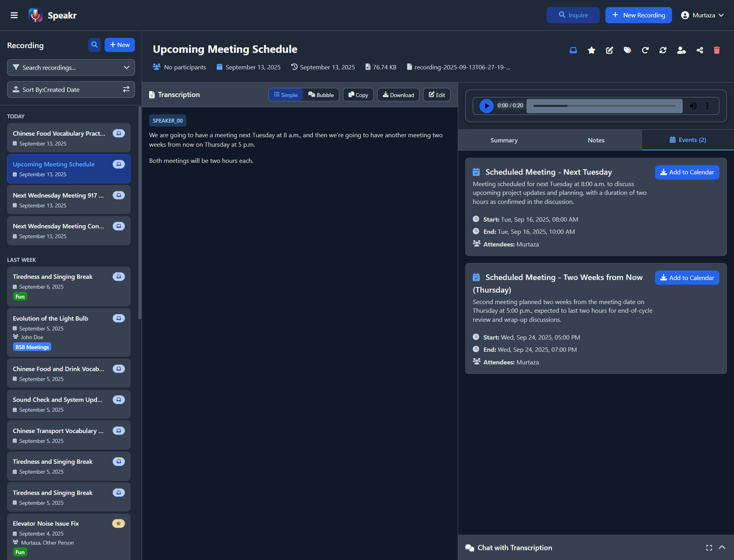Image resolution: width=734 pixels, height=560 pixels.
Task: Open the hamburger menu icon
Action: click(x=14, y=15)
